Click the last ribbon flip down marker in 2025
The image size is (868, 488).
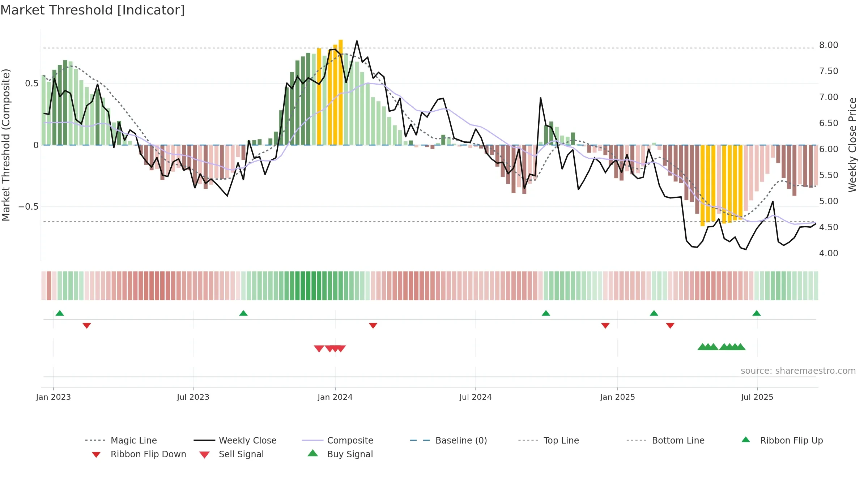[x=670, y=326]
